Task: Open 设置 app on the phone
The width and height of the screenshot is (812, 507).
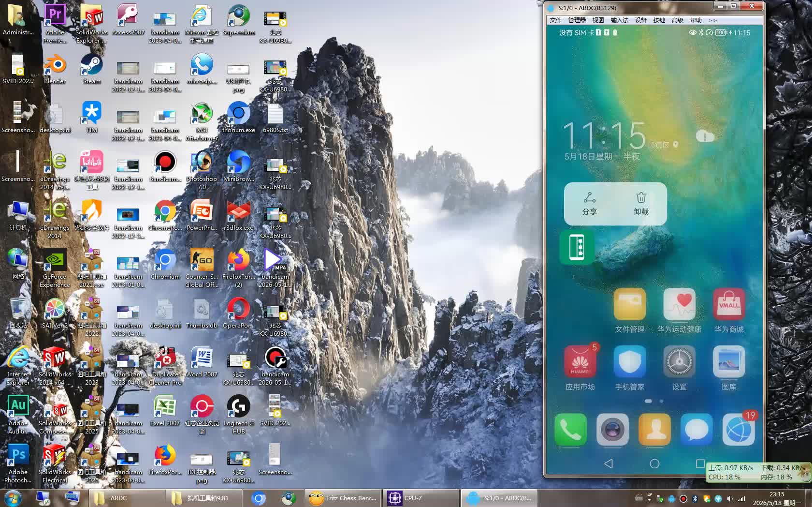Action: [x=679, y=368]
